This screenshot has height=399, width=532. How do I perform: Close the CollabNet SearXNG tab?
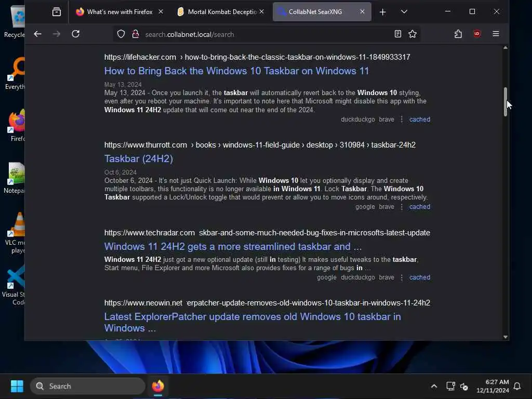click(x=362, y=11)
